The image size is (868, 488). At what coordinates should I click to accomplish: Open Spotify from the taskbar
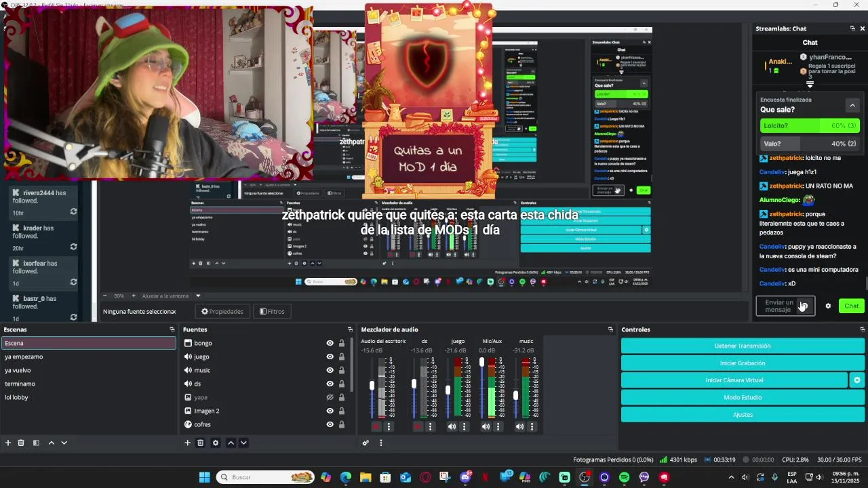click(624, 477)
